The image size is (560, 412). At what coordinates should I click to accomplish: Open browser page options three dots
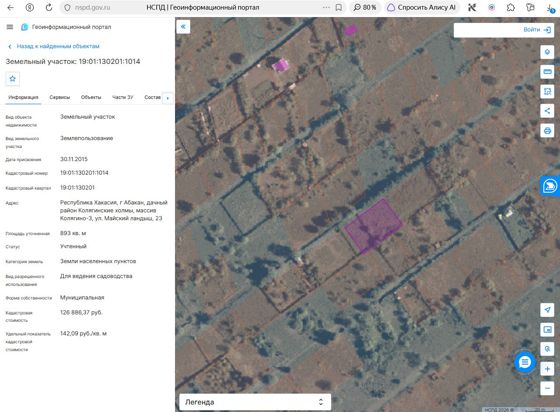point(326,7)
